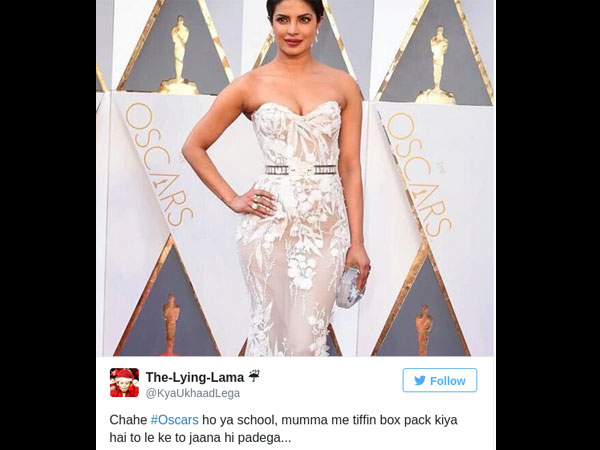This screenshot has height=450, width=600.
Task: Click the metallic belt on the dress
Action: coord(301,170)
